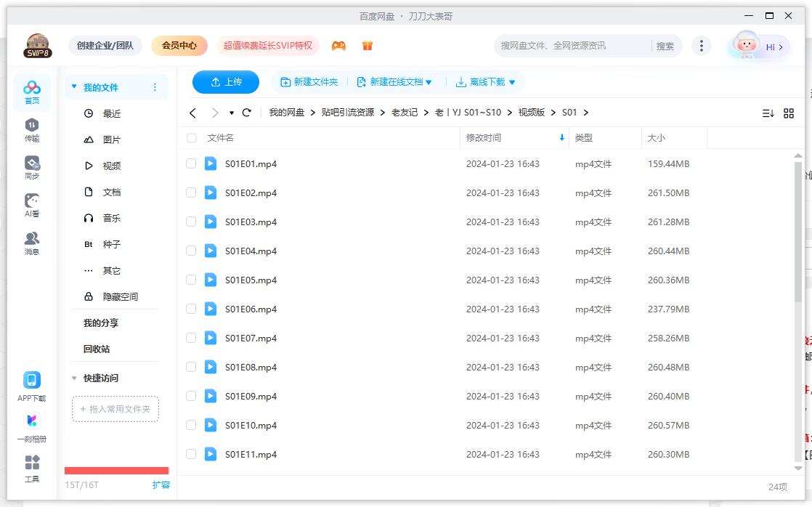Check the select-all files checkbox

coord(191,137)
